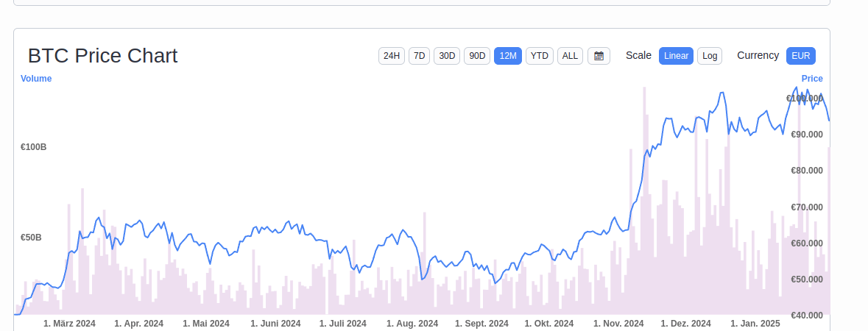Click the €100.000 price axis value

click(805, 99)
